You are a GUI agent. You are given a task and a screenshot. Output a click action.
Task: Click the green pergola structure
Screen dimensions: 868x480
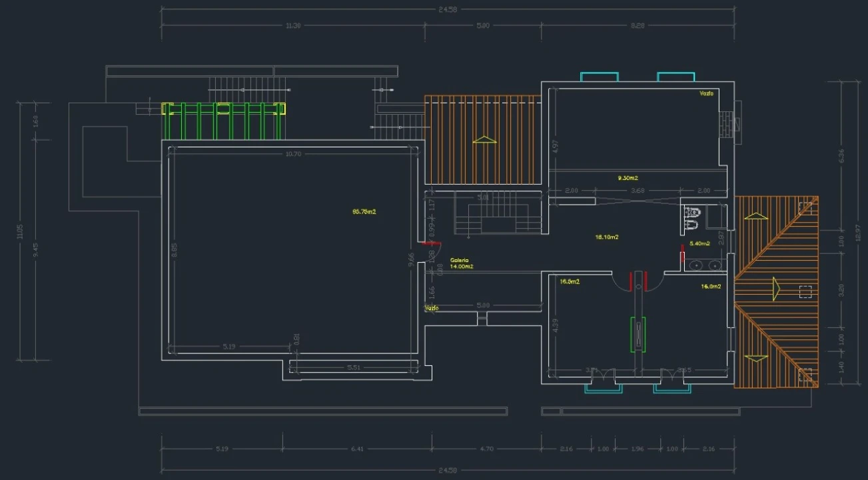click(223, 121)
